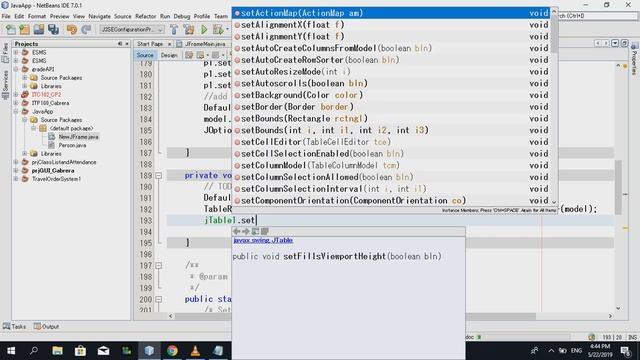Open the javax.swing.JTable javadoc link

[x=263, y=240]
